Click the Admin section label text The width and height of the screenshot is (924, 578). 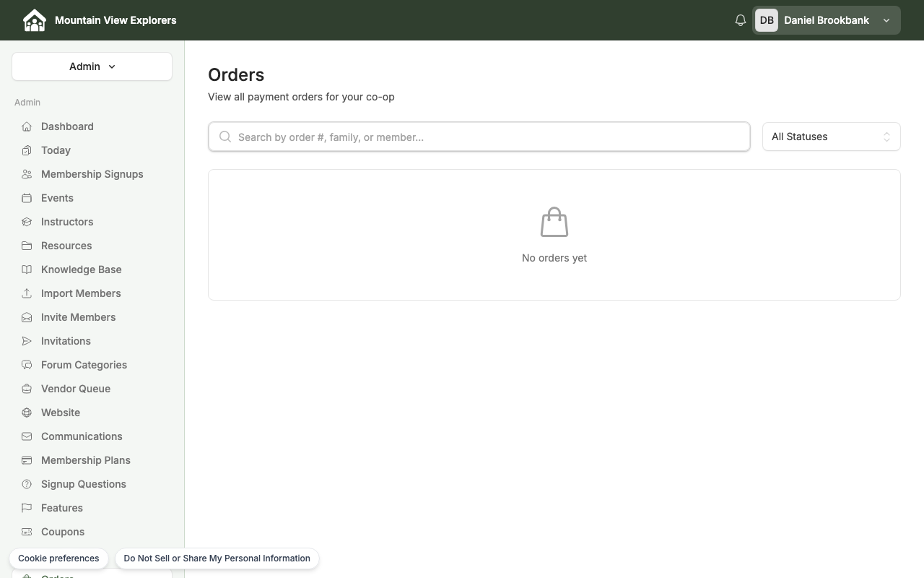click(27, 103)
